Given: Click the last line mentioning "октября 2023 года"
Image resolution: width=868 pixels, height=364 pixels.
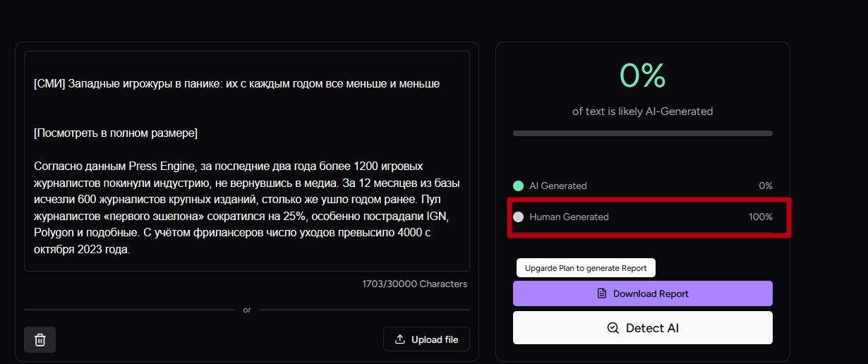Looking at the screenshot, I should point(82,249).
